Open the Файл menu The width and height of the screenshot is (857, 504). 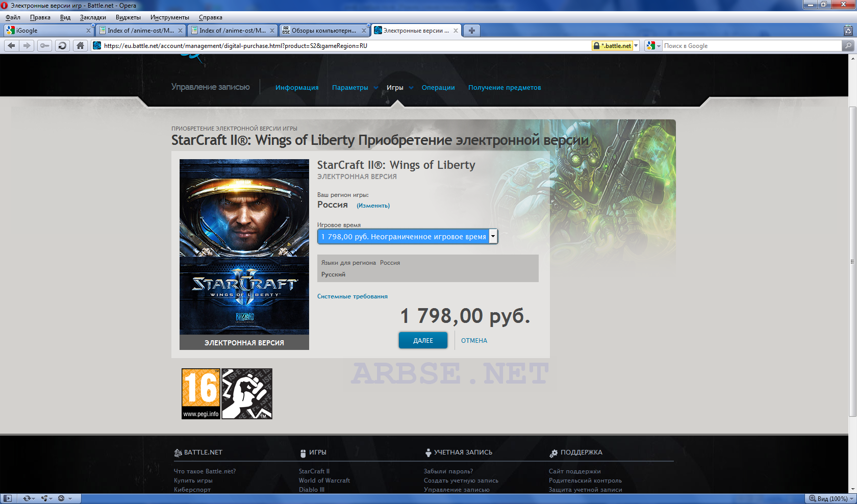13,17
